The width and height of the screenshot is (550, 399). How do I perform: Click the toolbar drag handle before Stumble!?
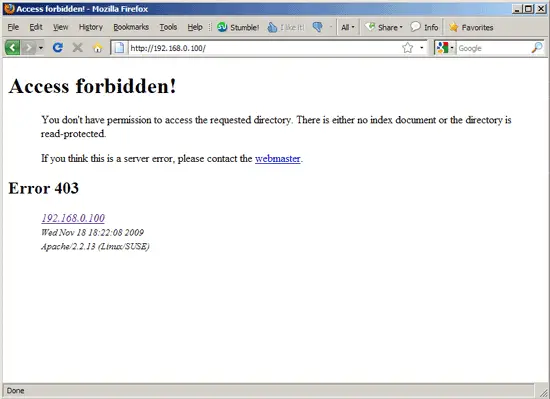click(210, 27)
